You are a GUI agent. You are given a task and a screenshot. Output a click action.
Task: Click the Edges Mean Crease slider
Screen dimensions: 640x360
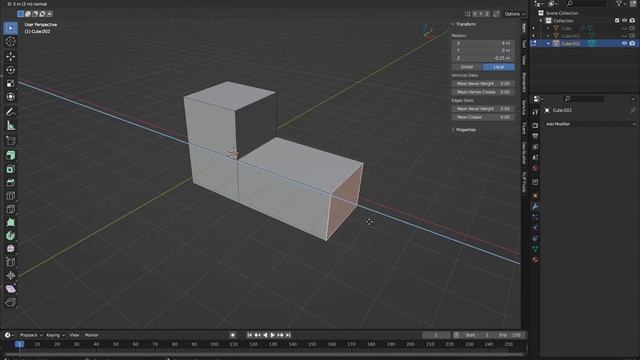pos(483,117)
